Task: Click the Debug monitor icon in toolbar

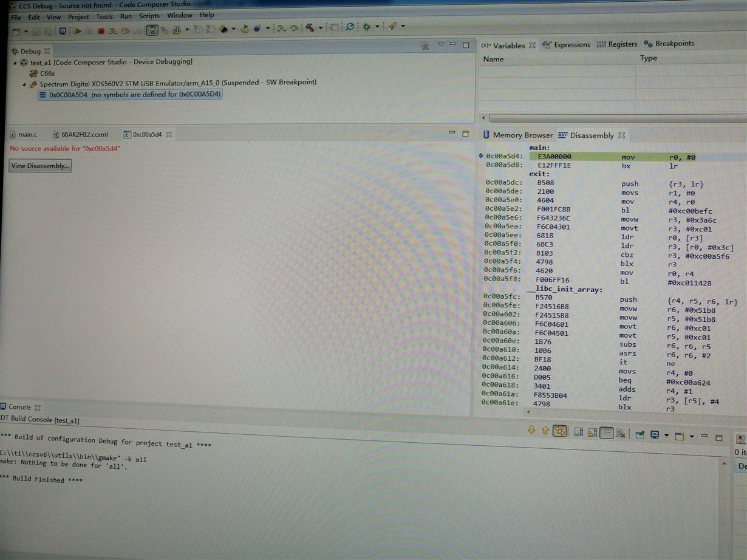Action: (63, 30)
